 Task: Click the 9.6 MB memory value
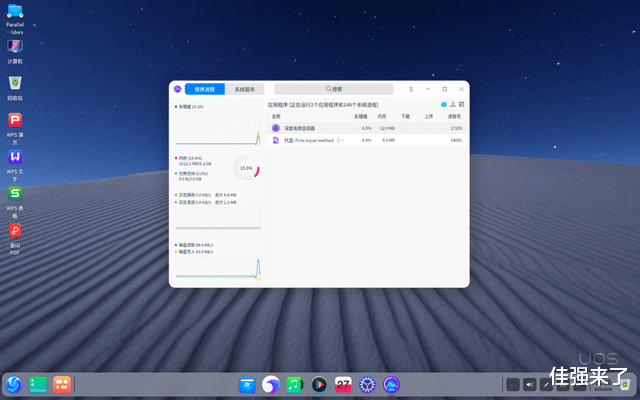pyautogui.click(x=389, y=140)
